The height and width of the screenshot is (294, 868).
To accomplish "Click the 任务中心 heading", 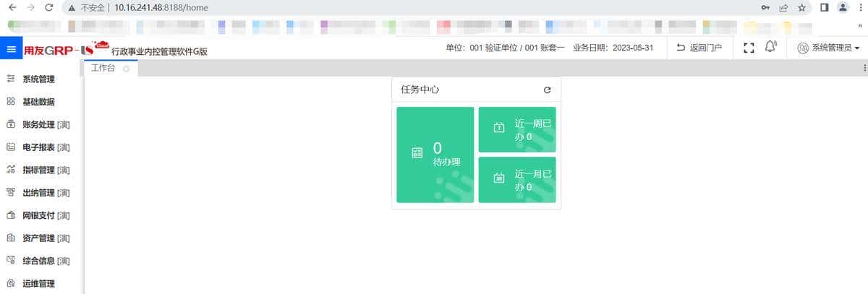I will [420, 90].
